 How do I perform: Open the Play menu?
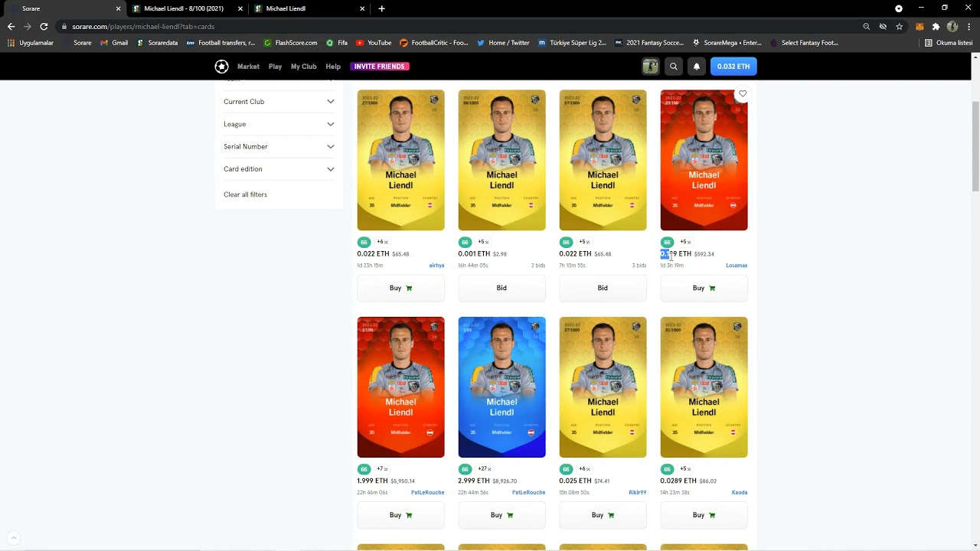coord(275,67)
